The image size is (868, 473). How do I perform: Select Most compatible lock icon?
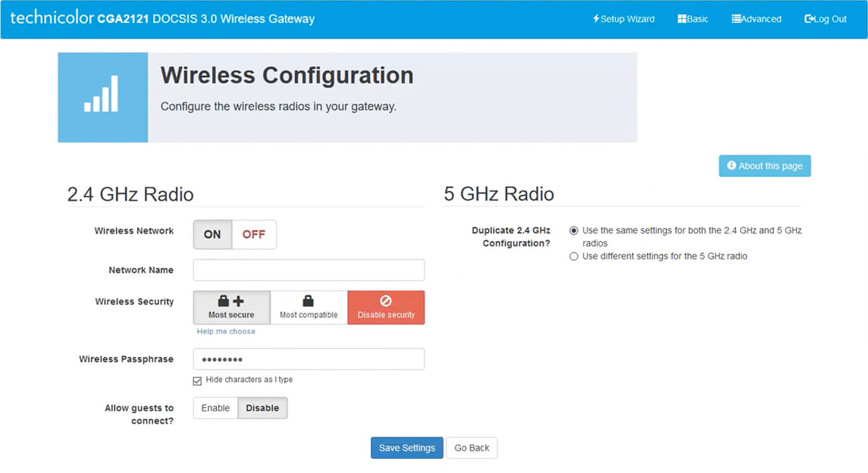click(x=308, y=301)
